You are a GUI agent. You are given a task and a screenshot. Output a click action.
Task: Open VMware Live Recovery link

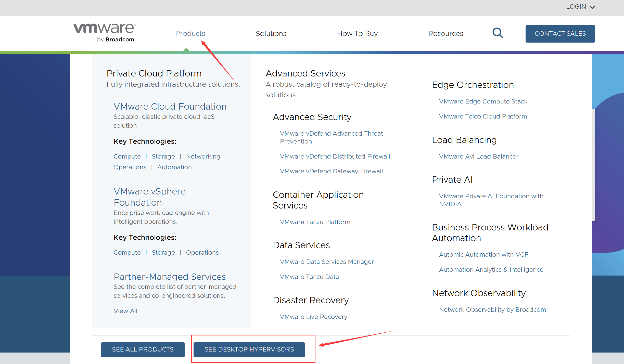coord(313,317)
